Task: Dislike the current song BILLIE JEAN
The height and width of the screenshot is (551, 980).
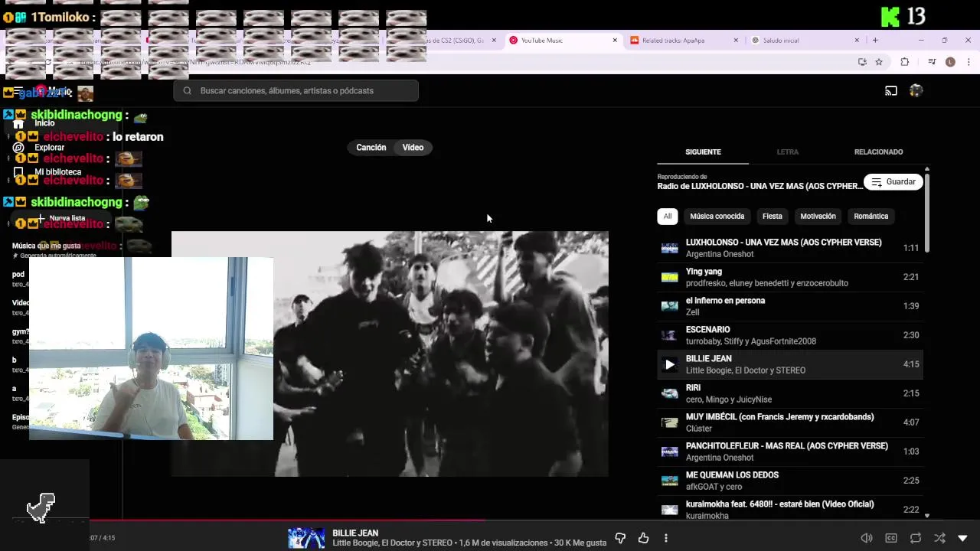Action: click(x=621, y=539)
